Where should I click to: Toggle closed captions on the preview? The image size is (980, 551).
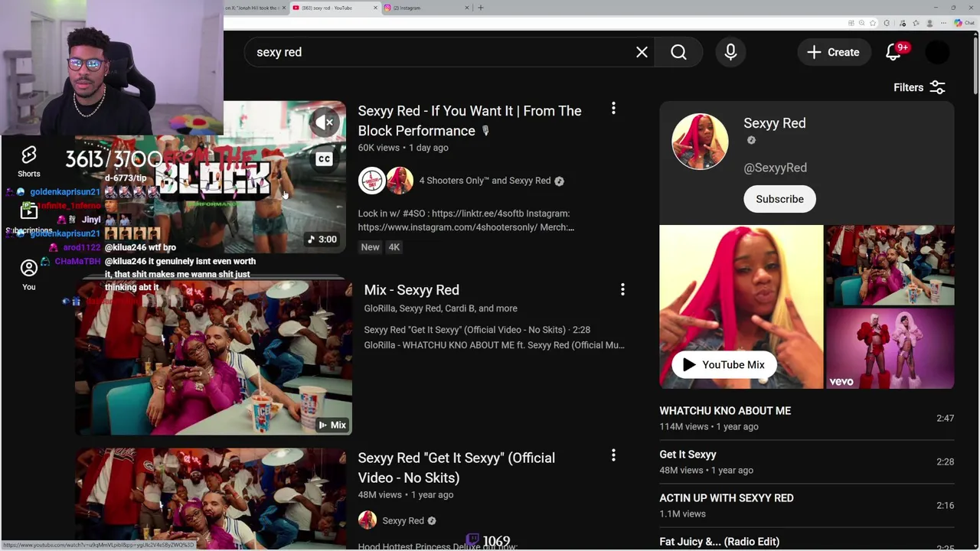[x=324, y=158]
